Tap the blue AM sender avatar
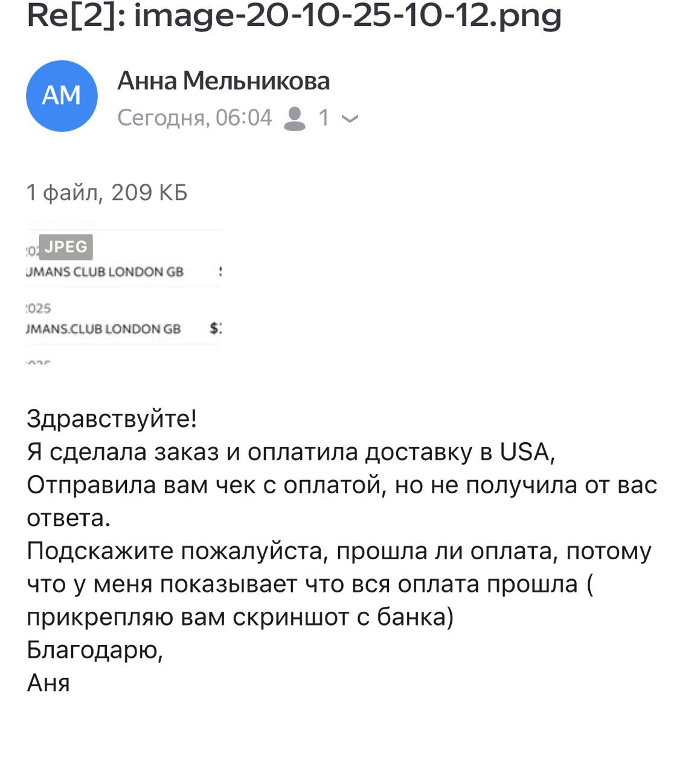This screenshot has height=773, width=700. point(62,95)
